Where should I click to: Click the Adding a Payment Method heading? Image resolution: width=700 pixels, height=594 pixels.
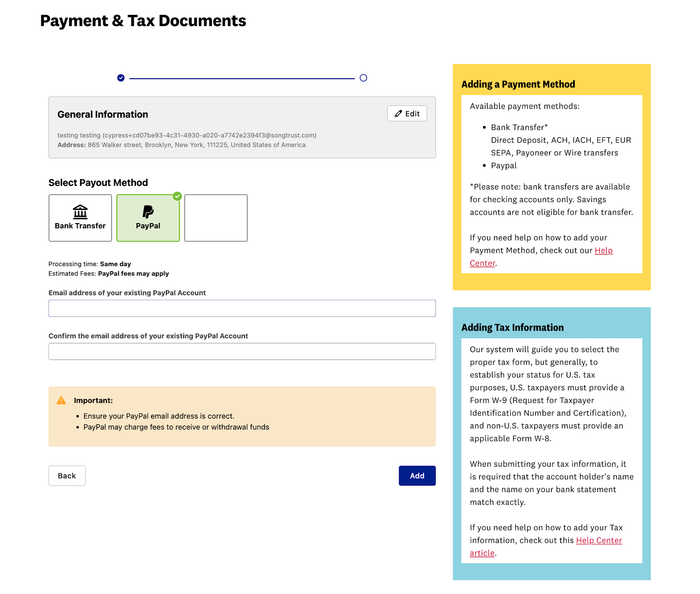[518, 84]
